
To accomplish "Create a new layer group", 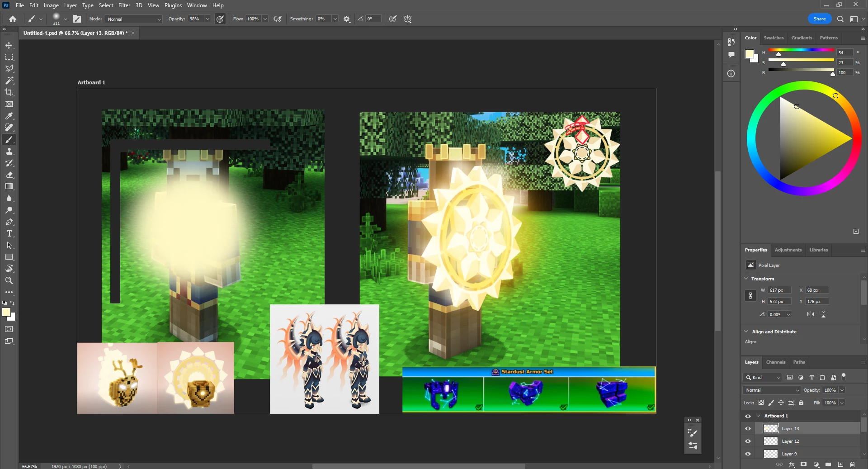I will 828,464.
